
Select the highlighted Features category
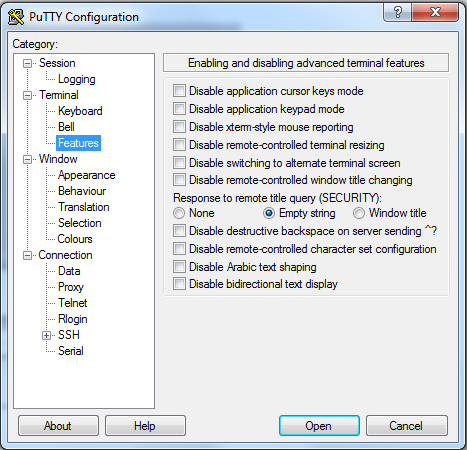click(78, 143)
